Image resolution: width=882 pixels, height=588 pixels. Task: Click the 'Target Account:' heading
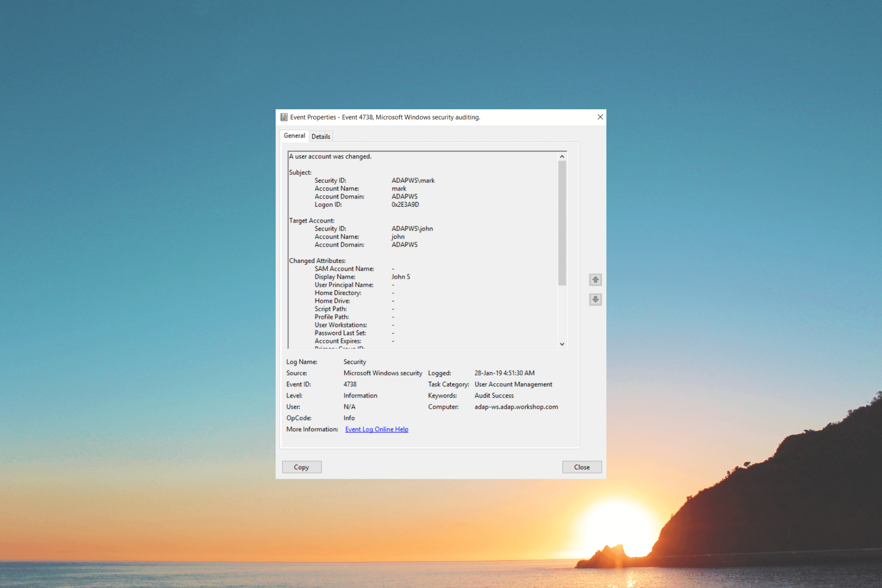311,221
